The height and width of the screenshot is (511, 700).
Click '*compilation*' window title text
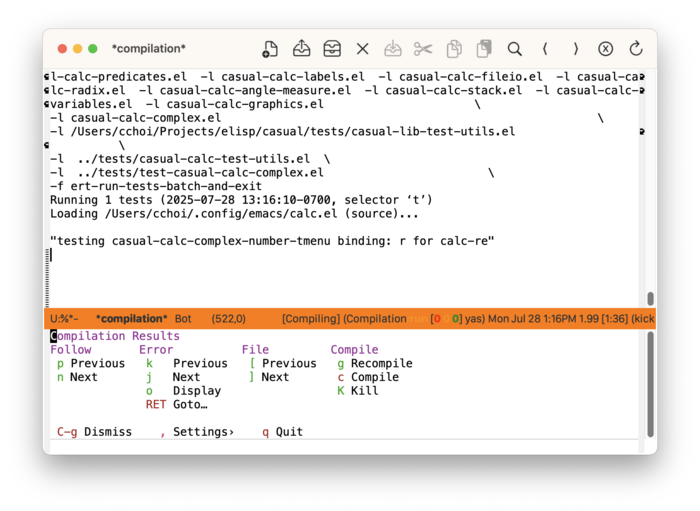(149, 49)
